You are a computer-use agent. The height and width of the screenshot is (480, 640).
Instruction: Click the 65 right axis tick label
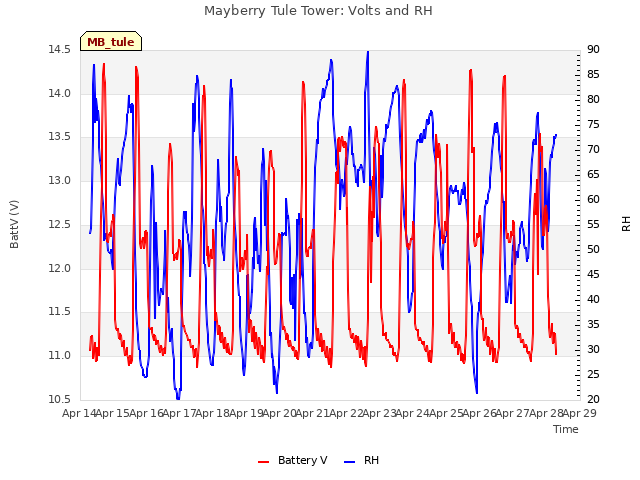pos(593,175)
